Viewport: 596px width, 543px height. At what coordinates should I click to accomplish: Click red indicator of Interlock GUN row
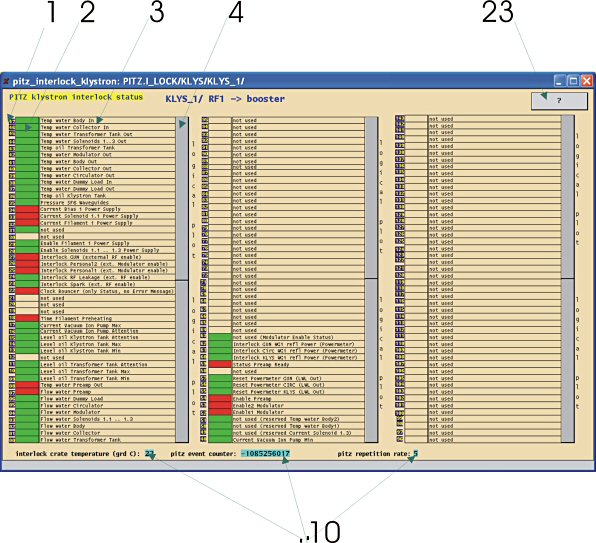(x=27, y=257)
